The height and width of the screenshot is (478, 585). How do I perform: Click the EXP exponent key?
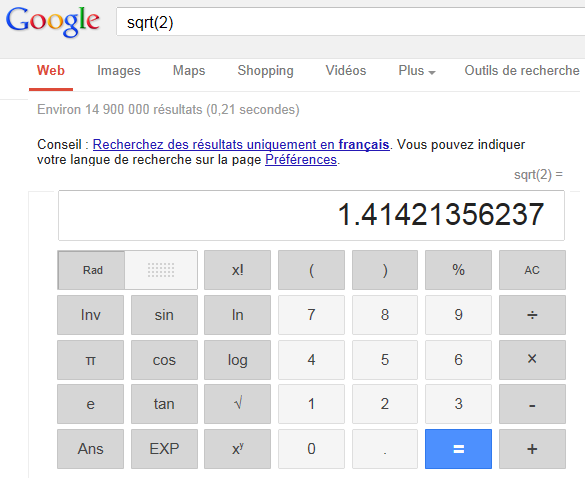click(164, 449)
